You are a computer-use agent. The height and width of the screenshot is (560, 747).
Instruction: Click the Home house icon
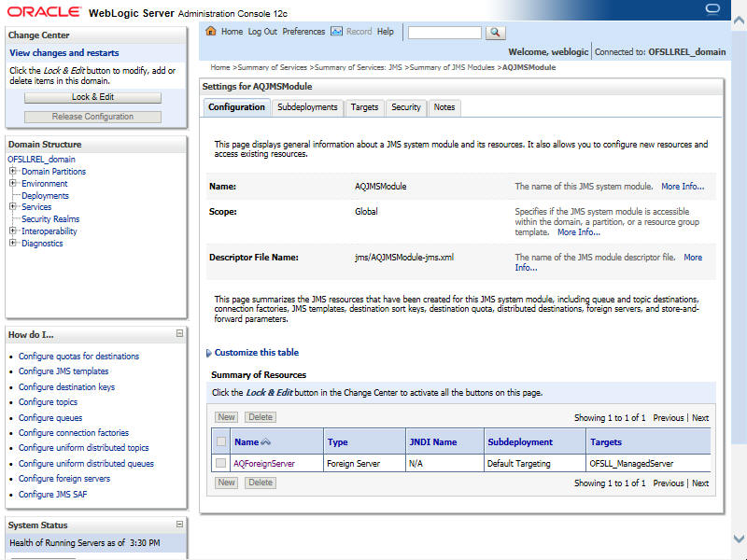211,32
